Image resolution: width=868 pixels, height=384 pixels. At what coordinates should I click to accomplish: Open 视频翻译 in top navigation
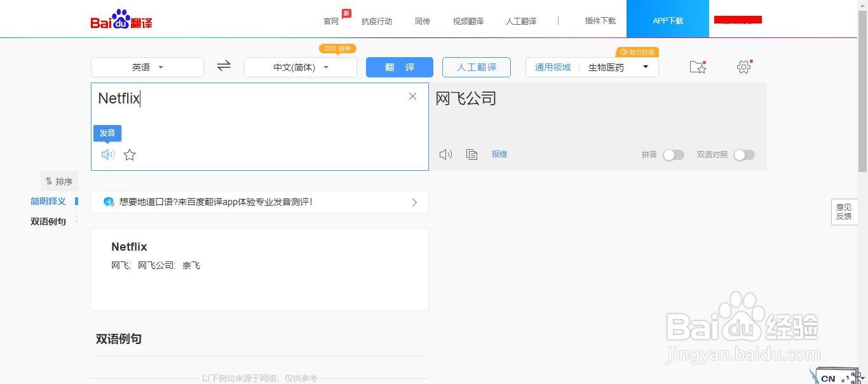point(468,21)
